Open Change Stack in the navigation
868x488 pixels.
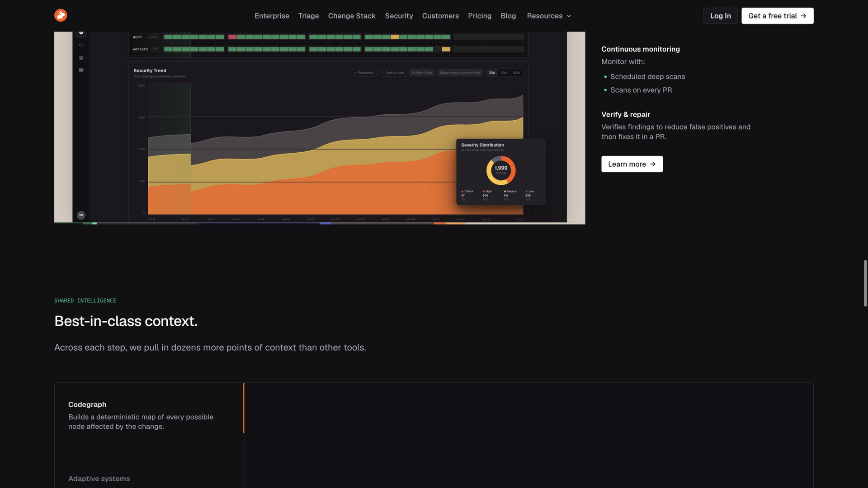[352, 16]
